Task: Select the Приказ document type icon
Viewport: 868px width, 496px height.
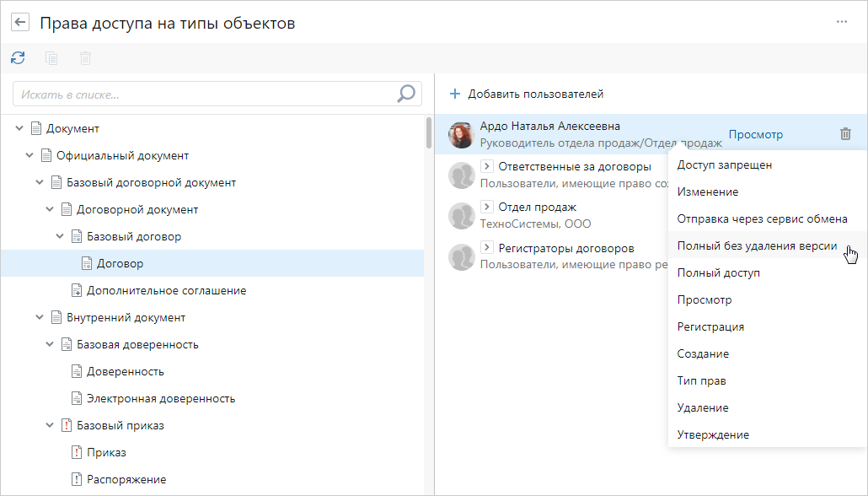Action: click(76, 453)
